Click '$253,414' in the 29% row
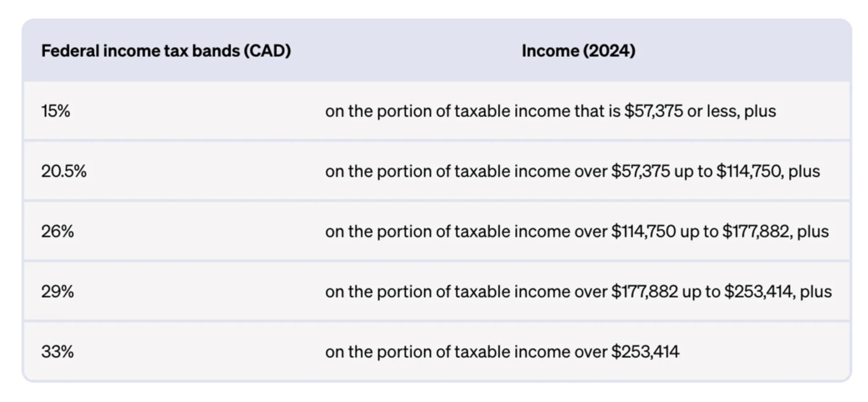This screenshot has height=402, width=868. coord(758,291)
